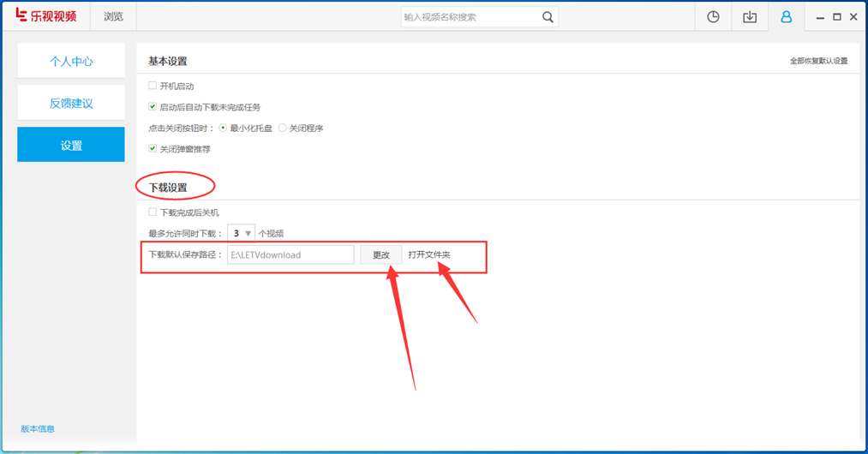Close the LeTV window
868x454 pixels.
(853, 17)
